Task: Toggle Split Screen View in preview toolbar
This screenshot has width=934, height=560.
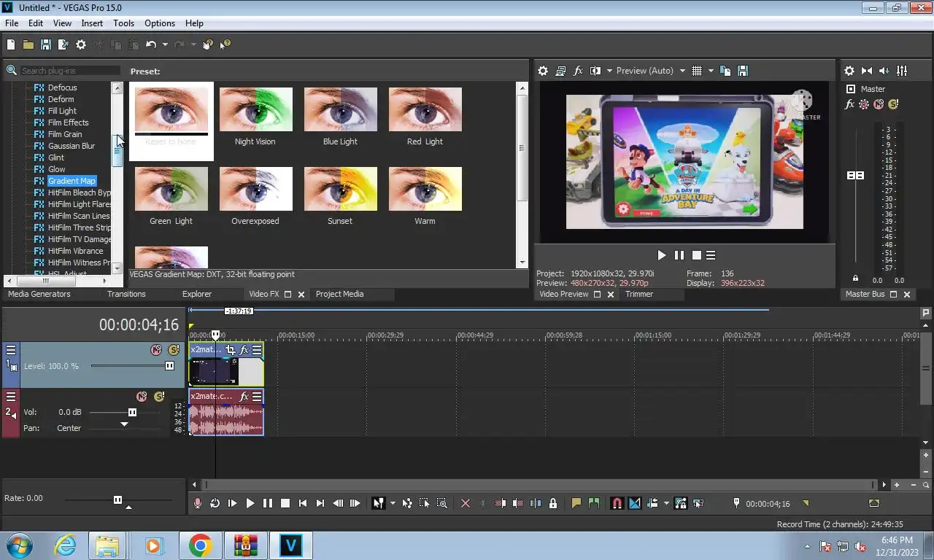Action: 595,71
